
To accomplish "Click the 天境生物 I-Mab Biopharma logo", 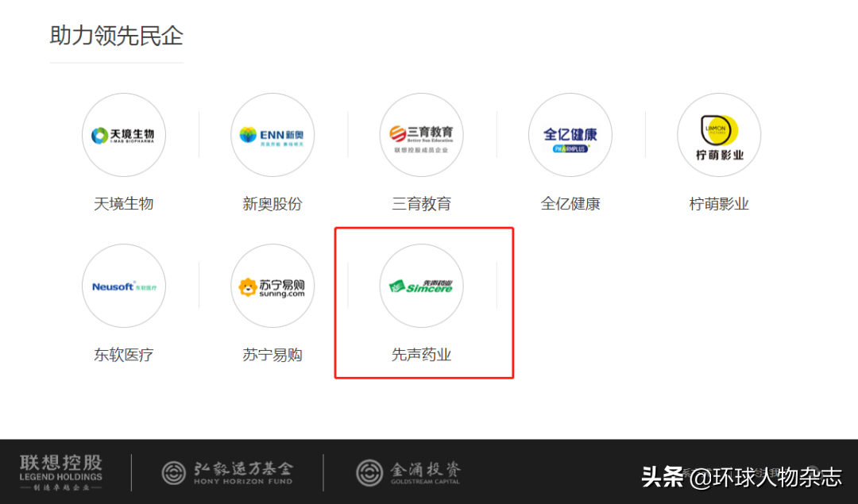I will pyautogui.click(x=124, y=135).
